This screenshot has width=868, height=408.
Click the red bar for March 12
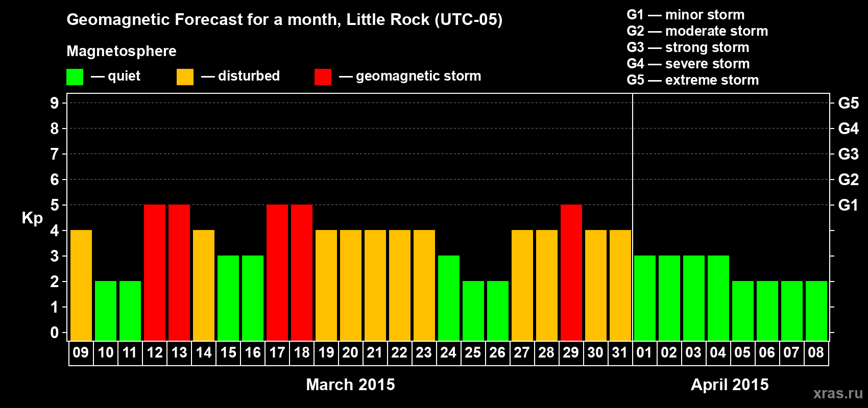tap(155, 273)
